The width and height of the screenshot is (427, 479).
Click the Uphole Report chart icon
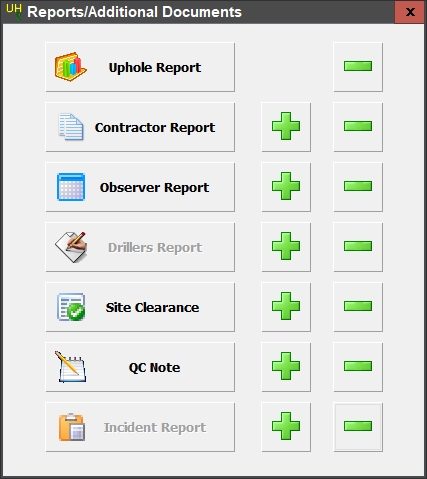[x=71, y=66]
